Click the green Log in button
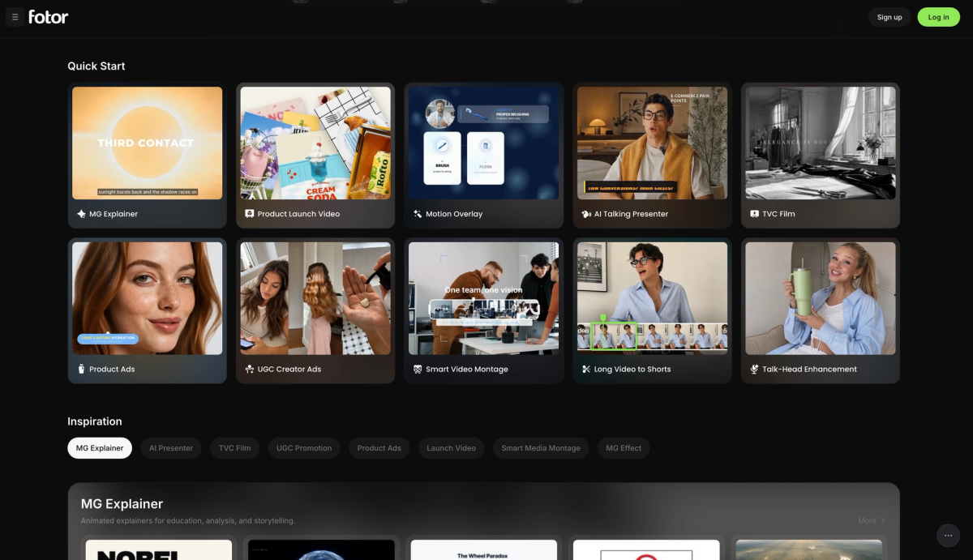973x560 pixels. [938, 17]
